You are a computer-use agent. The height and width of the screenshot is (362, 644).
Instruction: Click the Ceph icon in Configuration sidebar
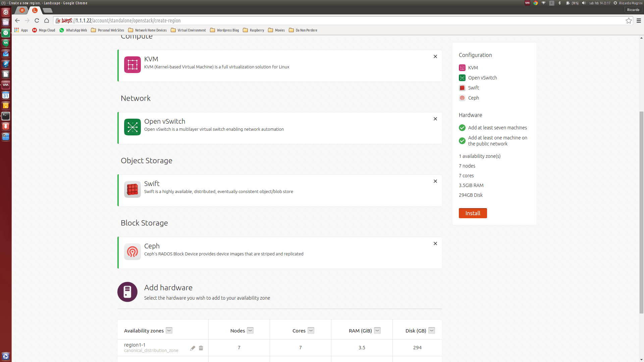point(462,98)
